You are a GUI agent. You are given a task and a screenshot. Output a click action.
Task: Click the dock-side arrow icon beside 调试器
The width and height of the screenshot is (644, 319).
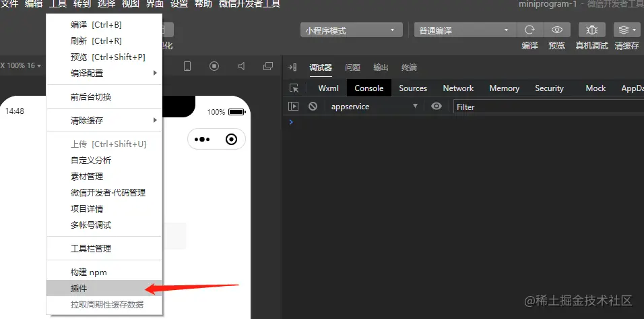pyautogui.click(x=292, y=67)
